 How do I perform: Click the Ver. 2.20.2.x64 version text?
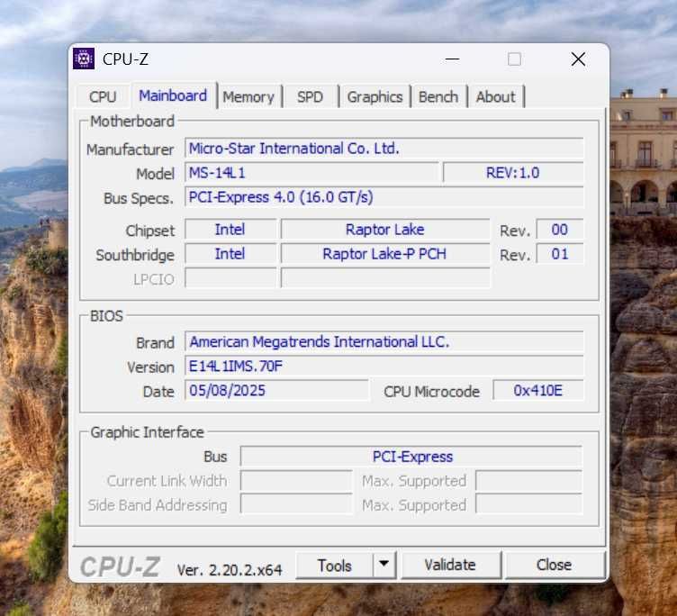(230, 570)
